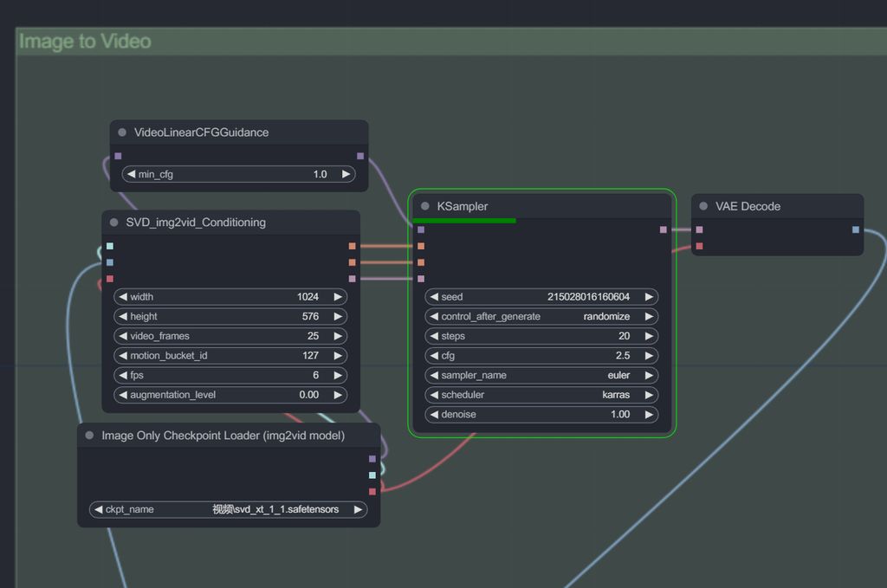
Task: Increase width with right arrow
Action: (x=337, y=297)
